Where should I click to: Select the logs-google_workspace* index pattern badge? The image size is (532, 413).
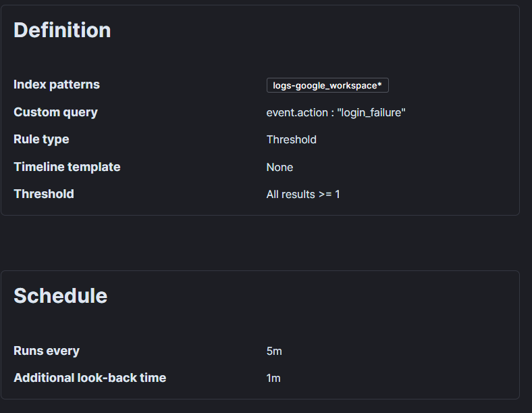(x=327, y=85)
